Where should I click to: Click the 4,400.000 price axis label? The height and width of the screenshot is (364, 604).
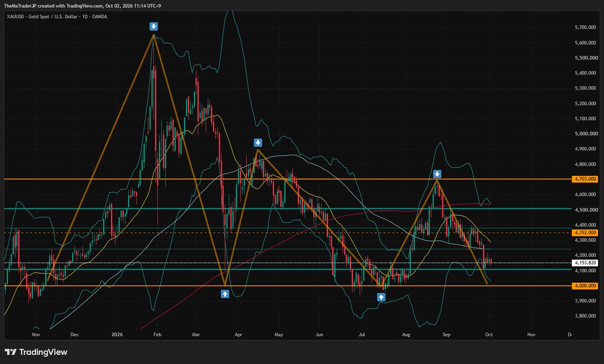[x=585, y=225]
